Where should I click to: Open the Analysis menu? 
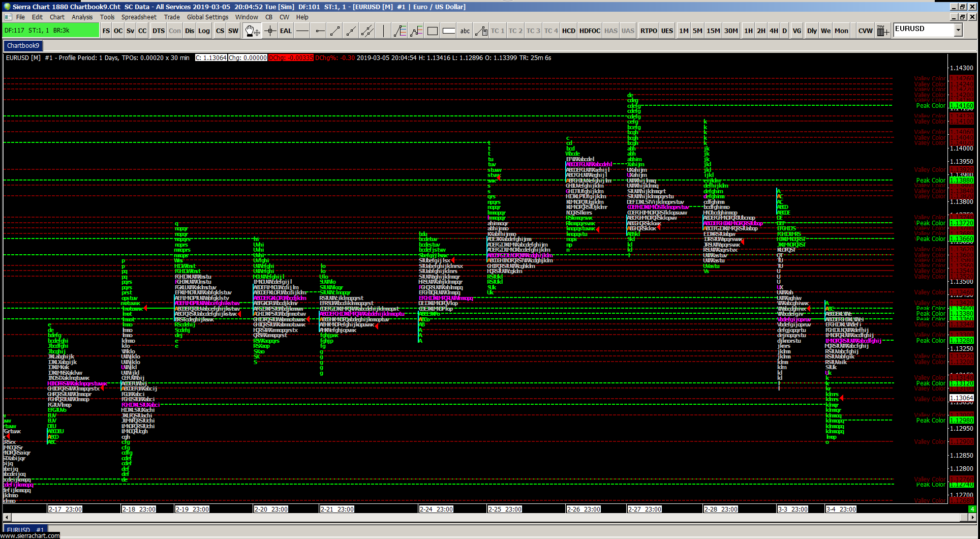click(x=82, y=17)
